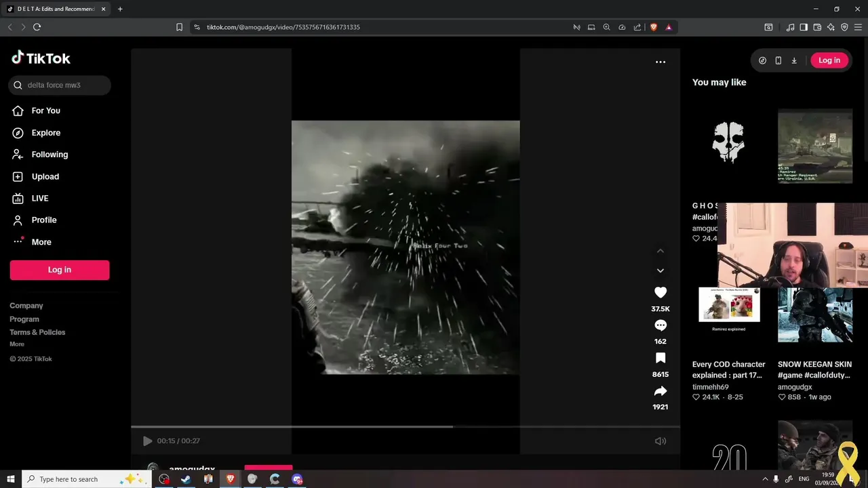
Task: Click the browser forward button
Action: point(23,27)
